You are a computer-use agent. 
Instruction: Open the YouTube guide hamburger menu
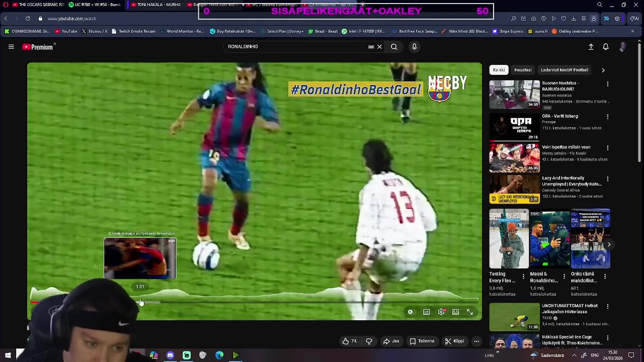(x=11, y=47)
